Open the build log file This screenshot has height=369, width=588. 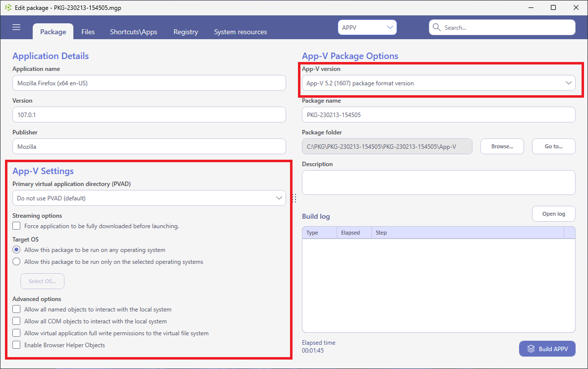point(553,214)
